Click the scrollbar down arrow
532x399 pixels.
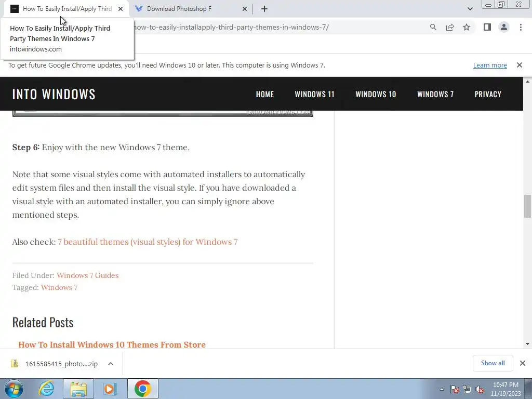pyautogui.click(x=527, y=344)
